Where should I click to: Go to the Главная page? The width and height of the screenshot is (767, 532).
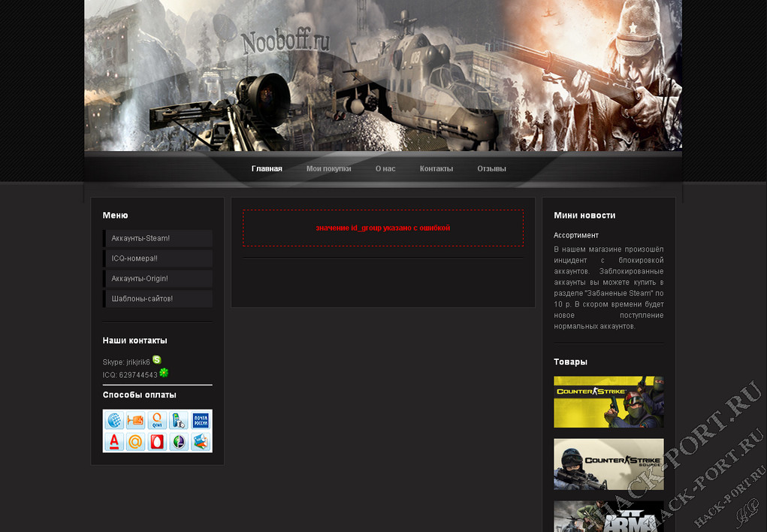(267, 168)
